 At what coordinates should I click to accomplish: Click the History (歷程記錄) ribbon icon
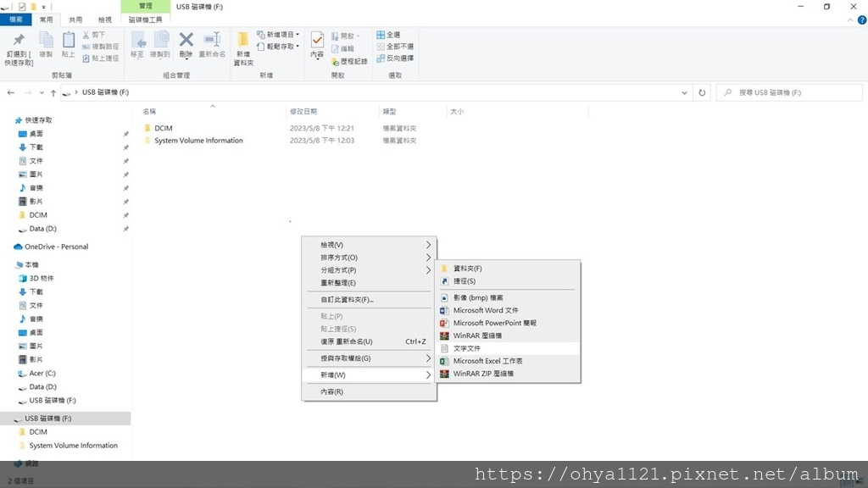coord(352,60)
